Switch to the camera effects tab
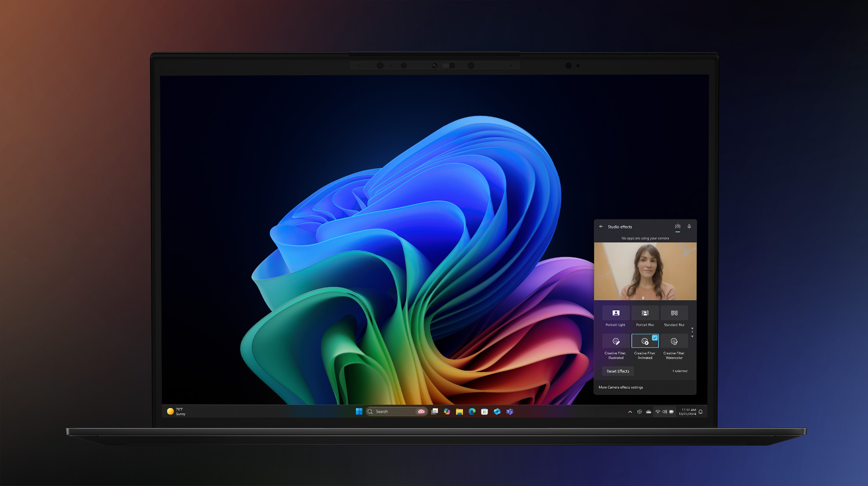 click(677, 226)
